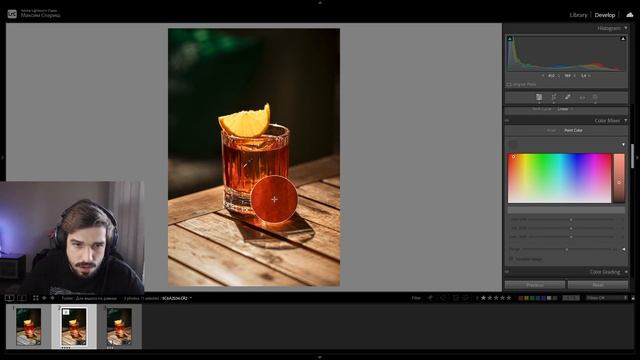Image resolution: width=640 pixels, height=360 pixels.
Task: Click the Previous button
Action: [535, 285]
